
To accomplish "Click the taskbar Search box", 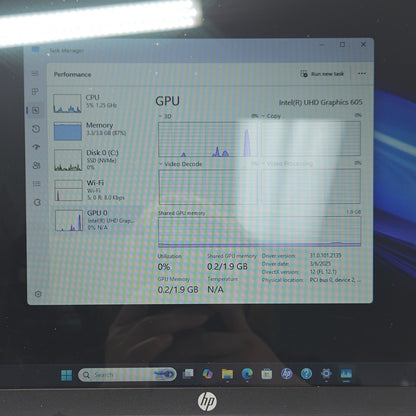I will click(x=127, y=375).
